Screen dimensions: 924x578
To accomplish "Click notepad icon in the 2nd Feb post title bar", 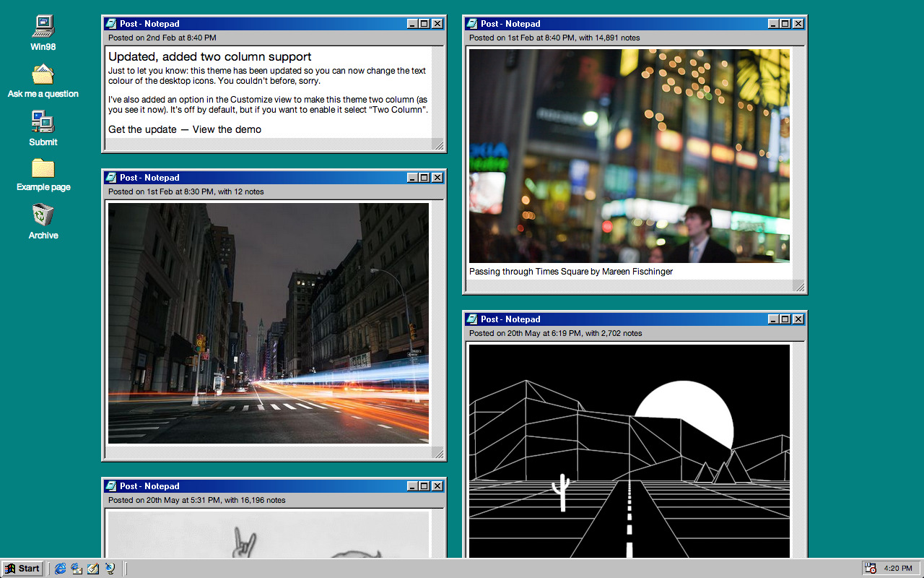I will (x=110, y=24).
